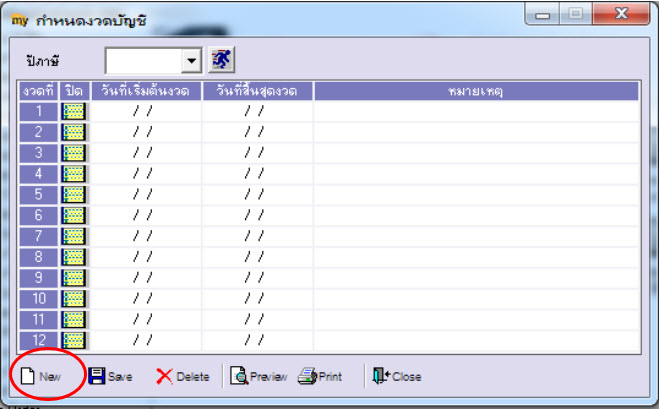Click the remarks cell of period 2
This screenshot has width=659, height=409.
(476, 132)
